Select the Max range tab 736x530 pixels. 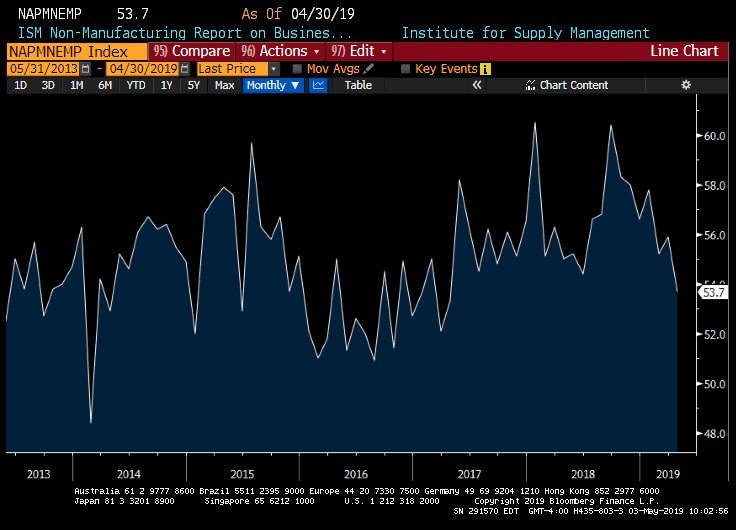(x=224, y=85)
